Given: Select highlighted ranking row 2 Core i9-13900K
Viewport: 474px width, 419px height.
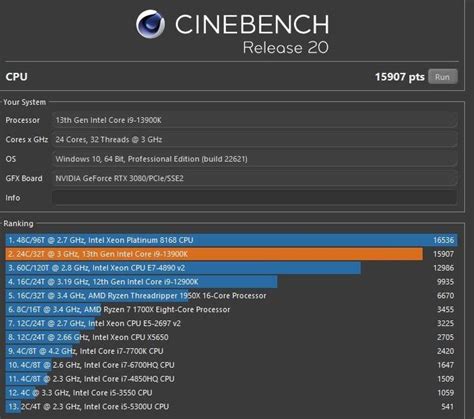Looking at the screenshot, I should (x=231, y=254).
